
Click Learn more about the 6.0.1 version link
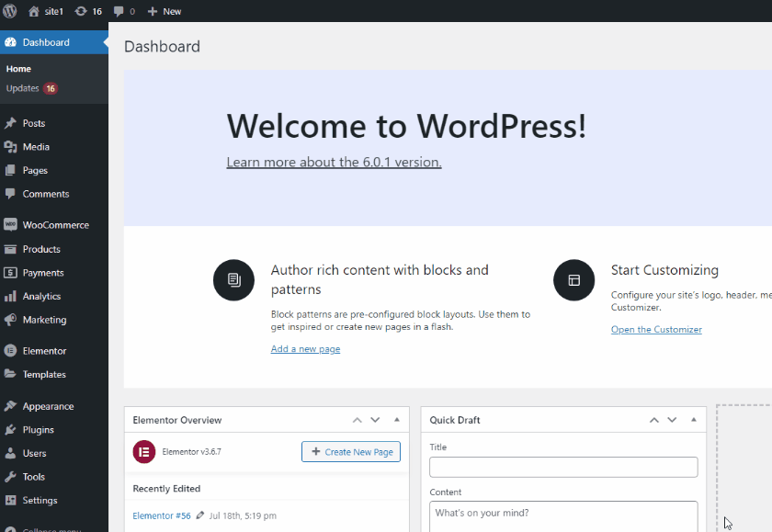[334, 162]
